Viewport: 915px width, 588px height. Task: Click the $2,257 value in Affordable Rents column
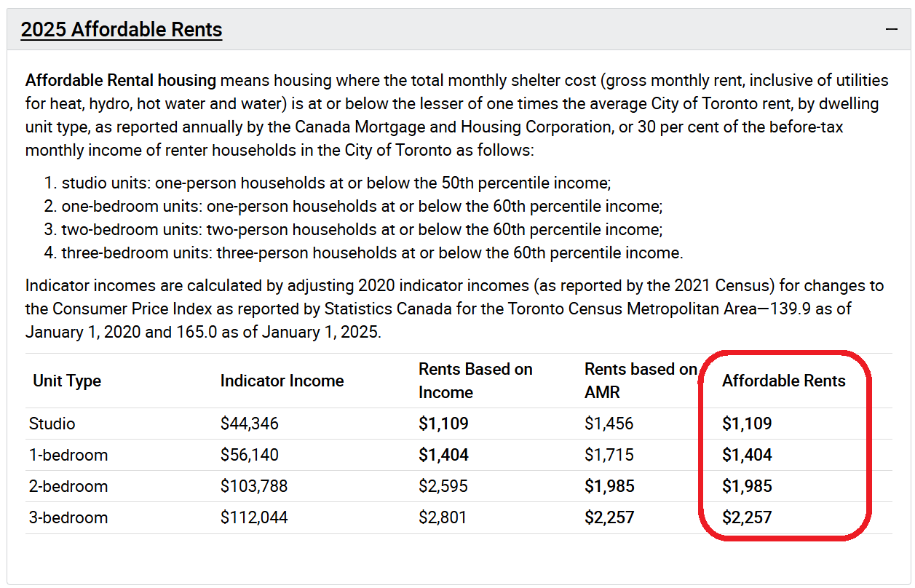point(747,517)
